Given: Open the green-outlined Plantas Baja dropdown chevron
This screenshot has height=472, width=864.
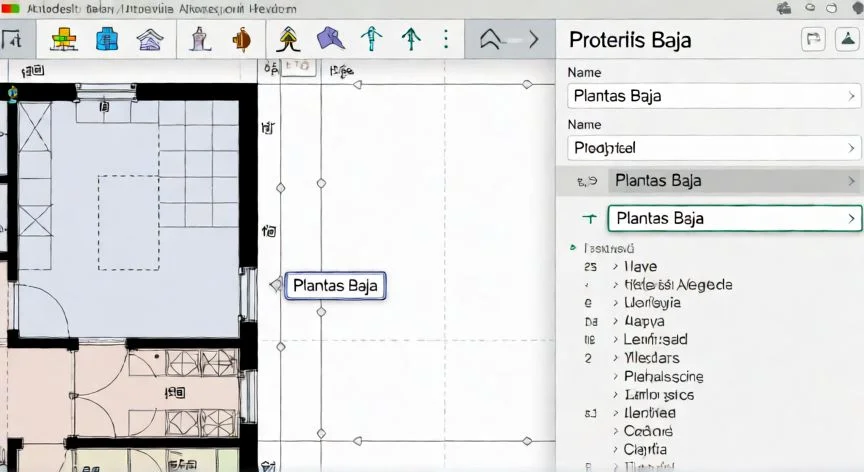Looking at the screenshot, I should 851,219.
